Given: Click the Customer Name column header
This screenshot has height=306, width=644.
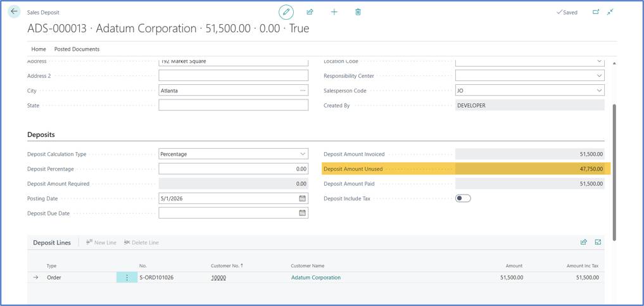Looking at the screenshot, I should (308, 265).
